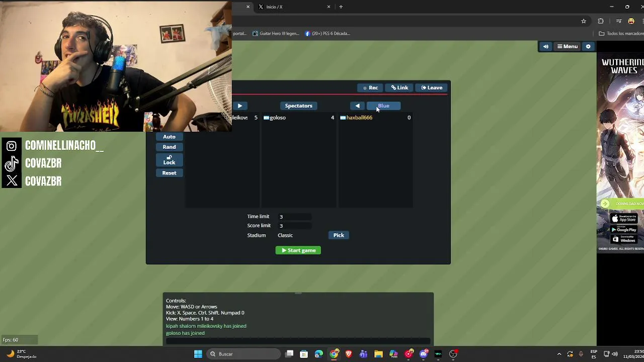Open Chrome extensions puzzle icon
Screen dimensions: 644x362
(601, 21)
